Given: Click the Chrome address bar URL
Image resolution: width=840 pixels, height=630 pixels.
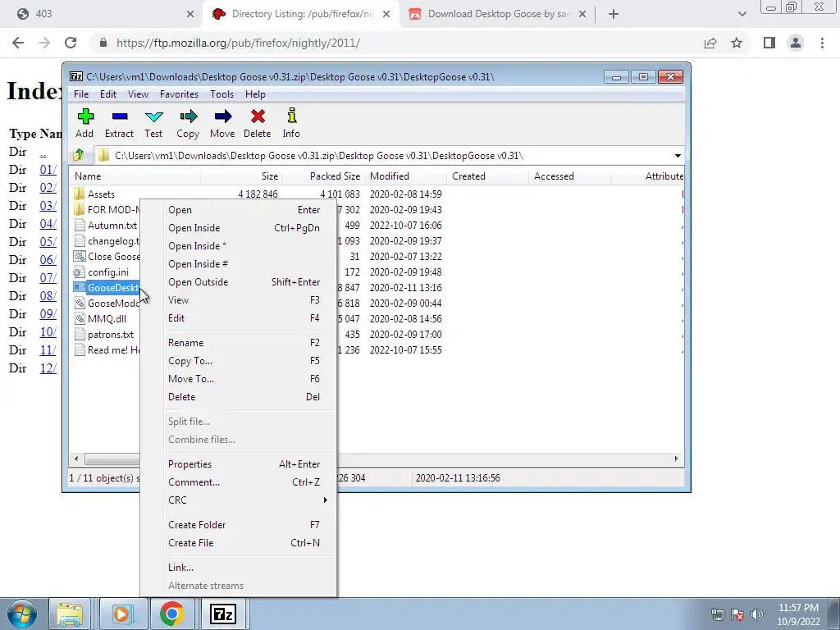Looking at the screenshot, I should (238, 43).
